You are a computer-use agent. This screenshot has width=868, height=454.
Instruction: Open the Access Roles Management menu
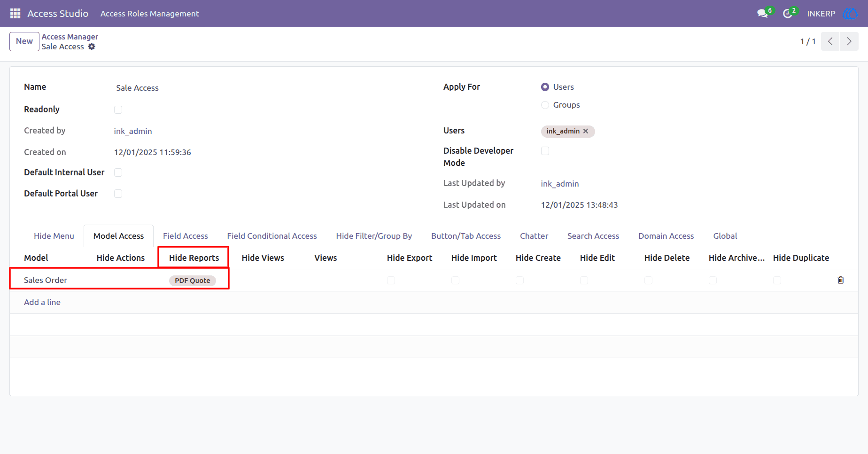pos(149,14)
